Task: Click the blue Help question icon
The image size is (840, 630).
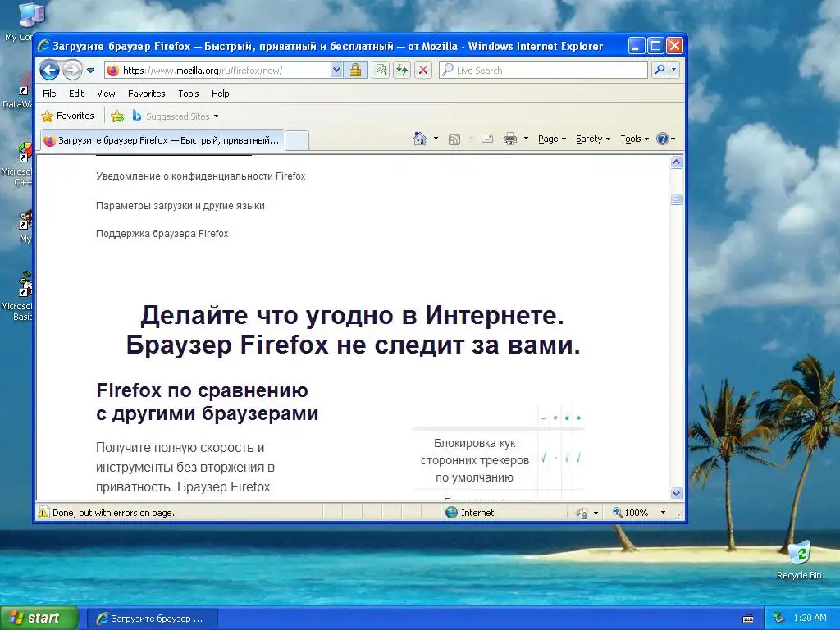Action: (663, 139)
